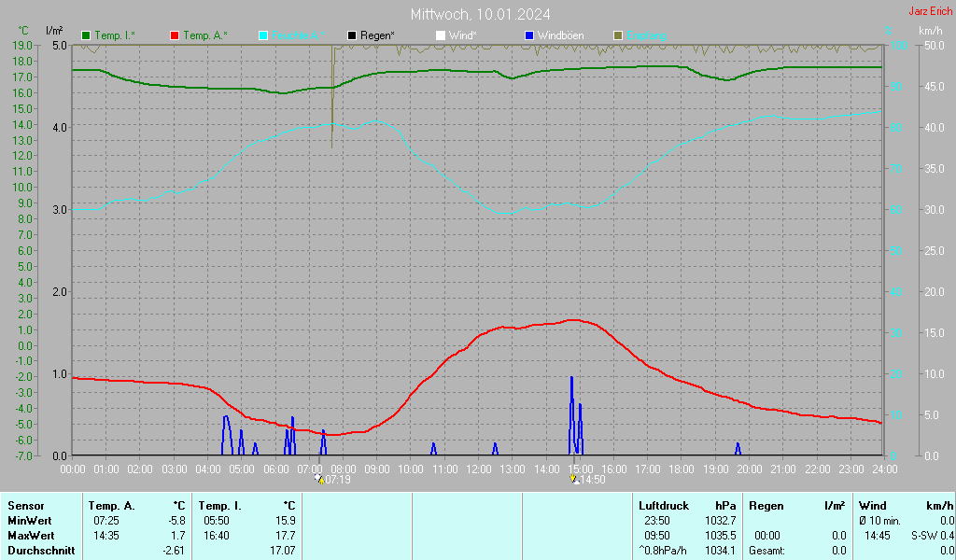
Task: Click the green Temp. I. legend square
Action: [87, 35]
